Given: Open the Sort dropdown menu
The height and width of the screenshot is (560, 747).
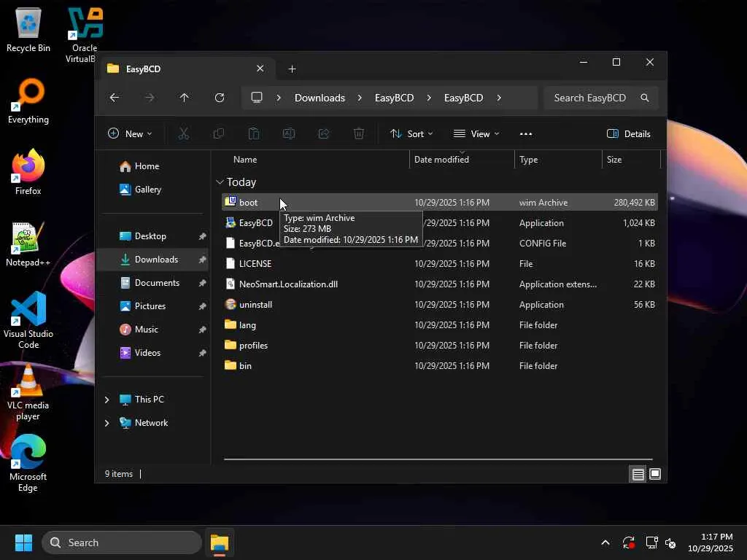Looking at the screenshot, I should pyautogui.click(x=411, y=133).
